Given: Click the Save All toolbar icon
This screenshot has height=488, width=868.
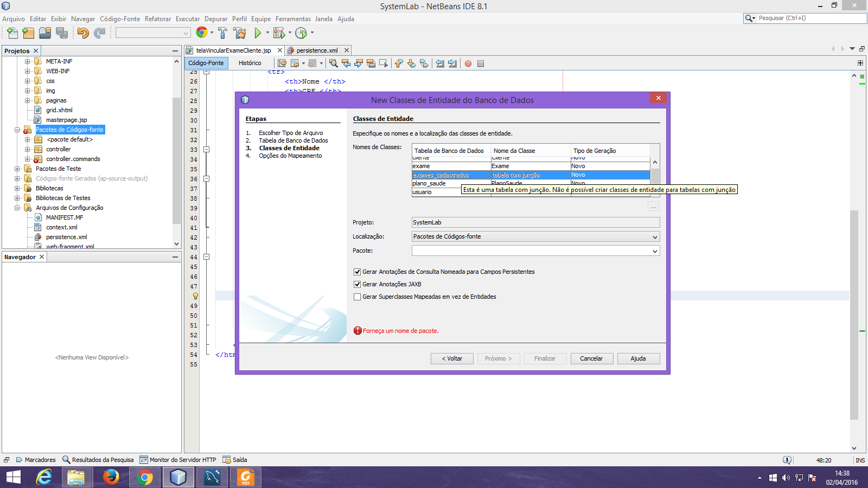Looking at the screenshot, I should [x=62, y=33].
